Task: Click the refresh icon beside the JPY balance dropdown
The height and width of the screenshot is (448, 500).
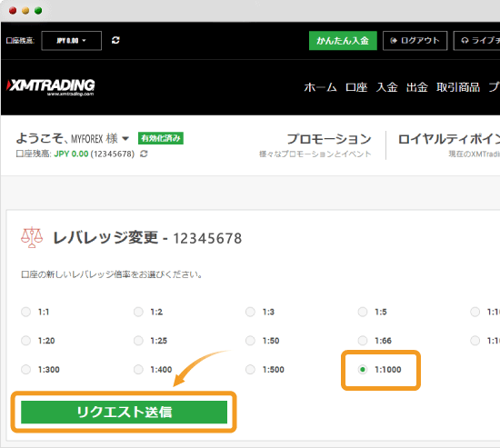Action: click(115, 40)
